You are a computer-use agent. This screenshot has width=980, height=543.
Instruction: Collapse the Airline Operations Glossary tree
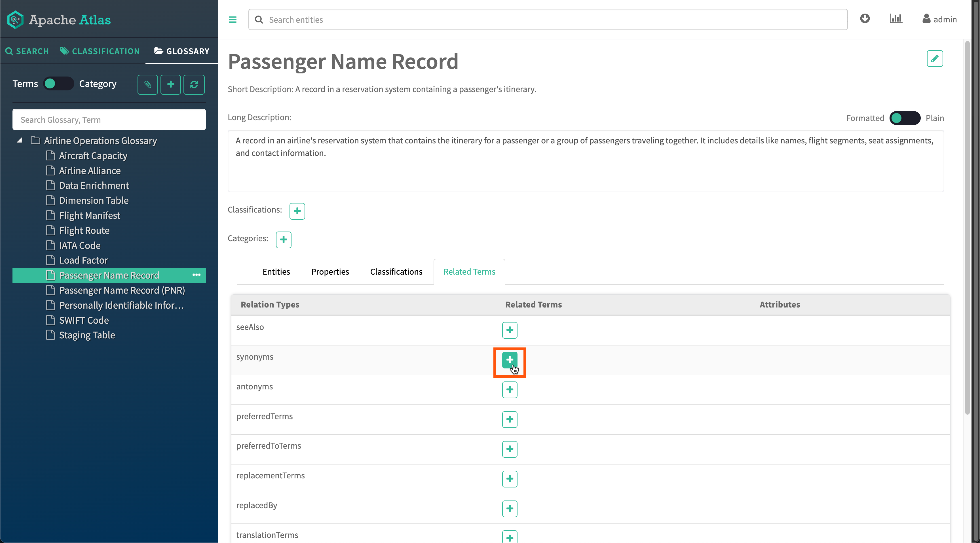[19, 140]
